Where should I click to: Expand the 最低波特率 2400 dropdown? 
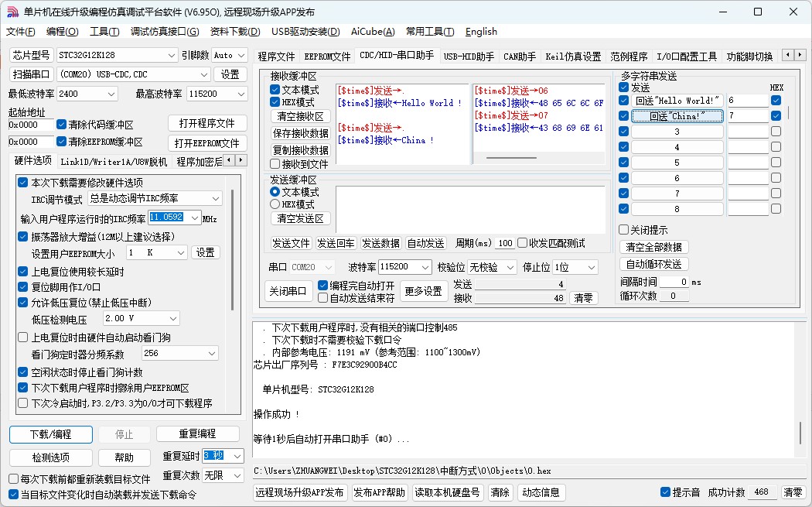pyautogui.click(x=111, y=94)
